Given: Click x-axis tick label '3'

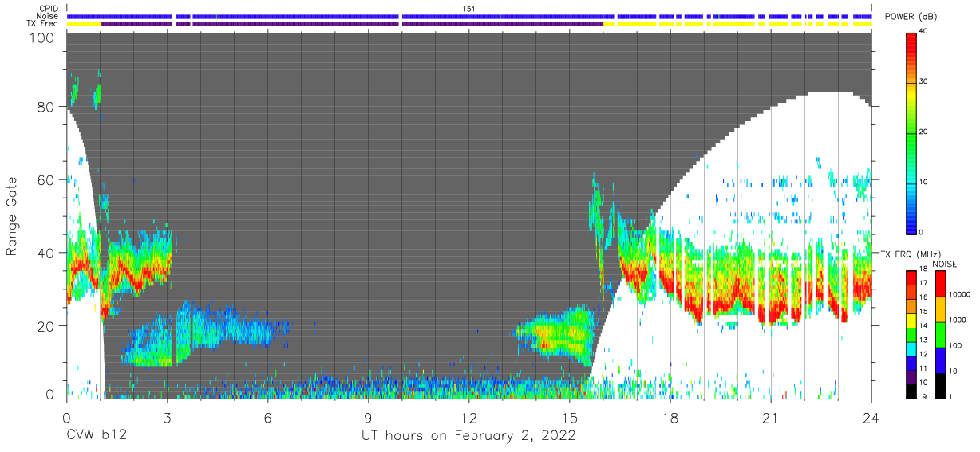Looking at the screenshot, I should point(167,416).
